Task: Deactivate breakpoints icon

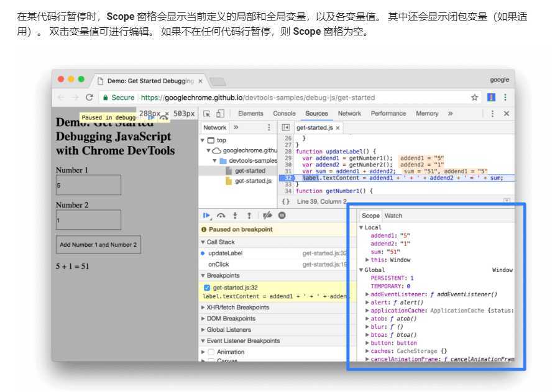Action: point(267,216)
